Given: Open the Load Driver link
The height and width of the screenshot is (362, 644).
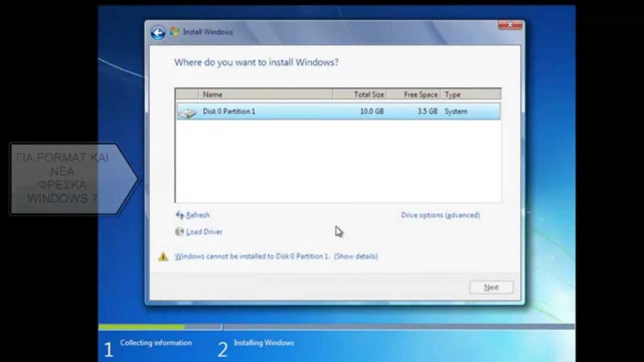Looking at the screenshot, I should (x=204, y=232).
